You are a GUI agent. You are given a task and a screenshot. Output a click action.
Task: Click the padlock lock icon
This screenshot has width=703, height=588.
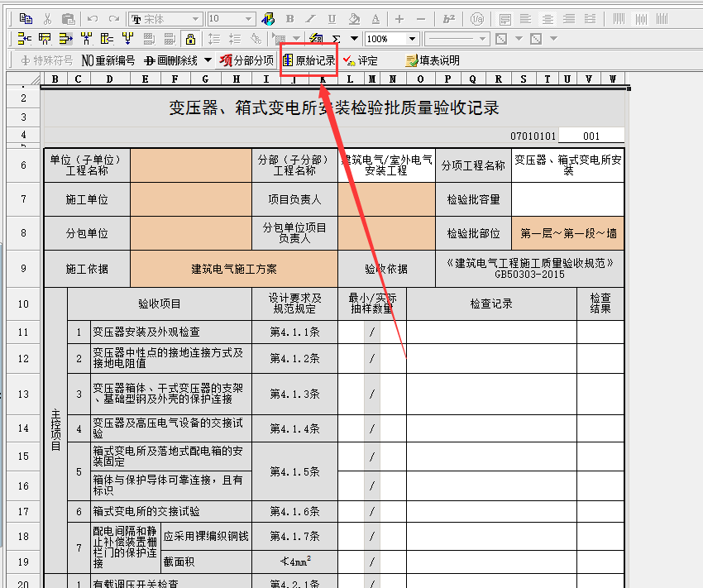point(190,39)
